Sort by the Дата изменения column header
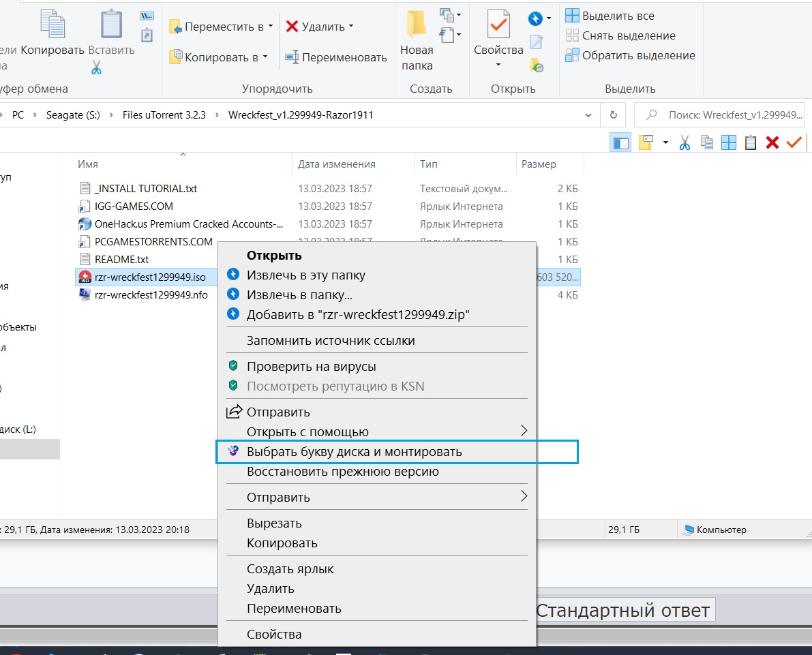The height and width of the screenshot is (655, 812). point(353,164)
